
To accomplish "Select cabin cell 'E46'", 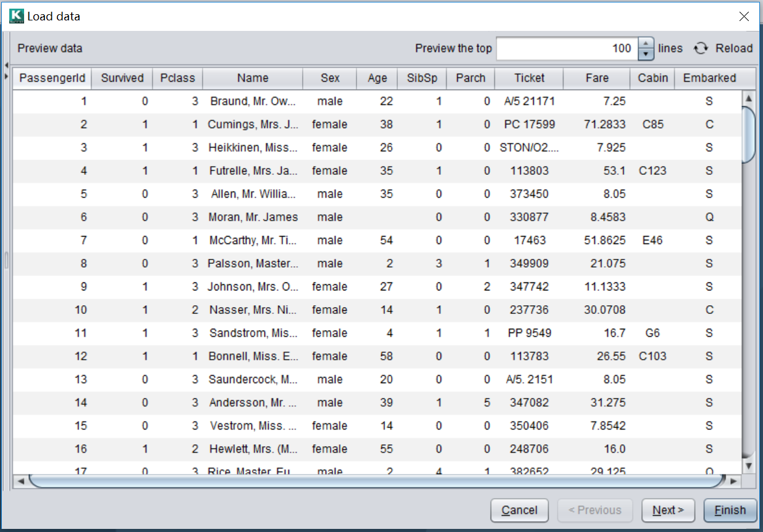I will pos(653,240).
